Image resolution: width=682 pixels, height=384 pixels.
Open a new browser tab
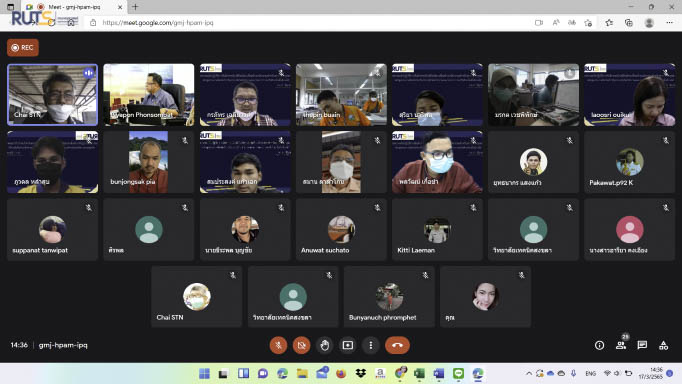pos(135,7)
